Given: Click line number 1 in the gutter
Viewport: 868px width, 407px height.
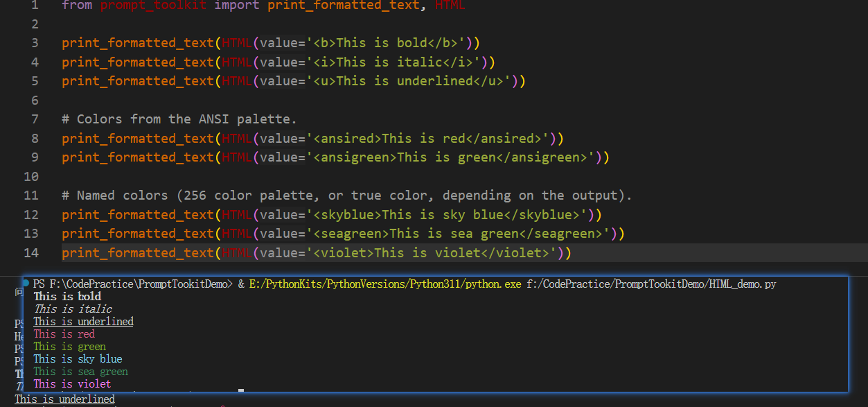Looking at the screenshot, I should tap(35, 6).
